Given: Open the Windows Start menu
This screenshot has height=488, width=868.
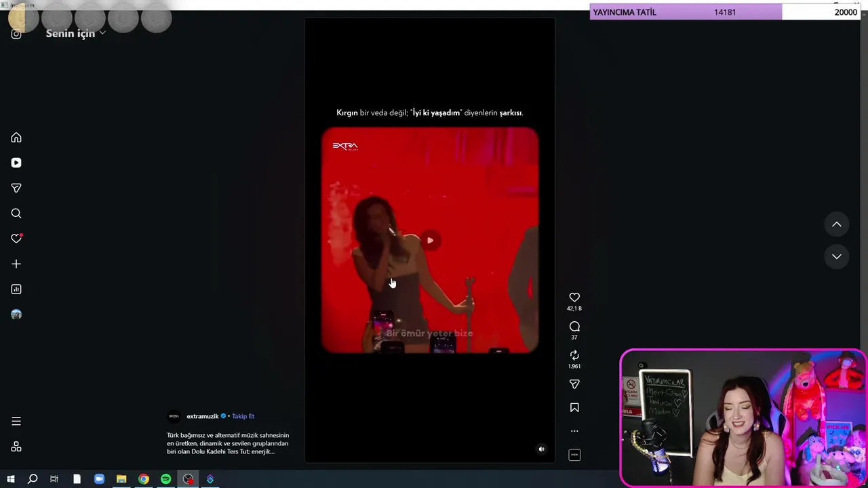Looking at the screenshot, I should (x=11, y=479).
